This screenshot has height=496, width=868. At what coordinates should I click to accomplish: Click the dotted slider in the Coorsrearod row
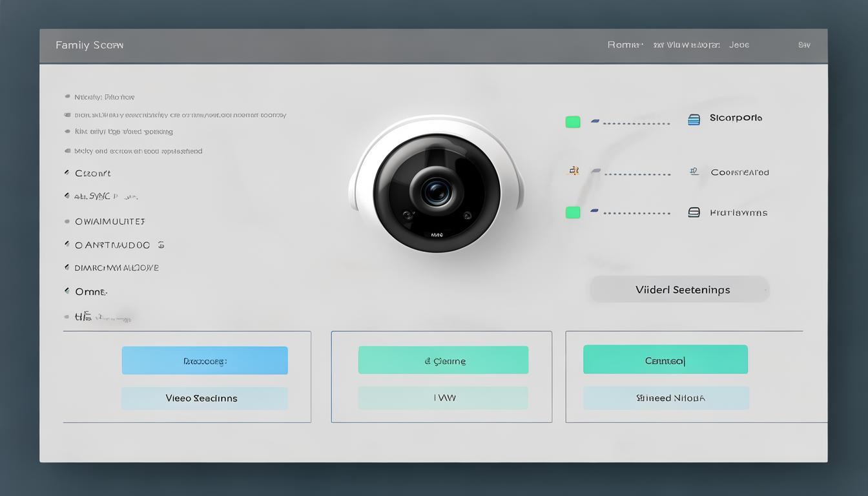[636, 174]
